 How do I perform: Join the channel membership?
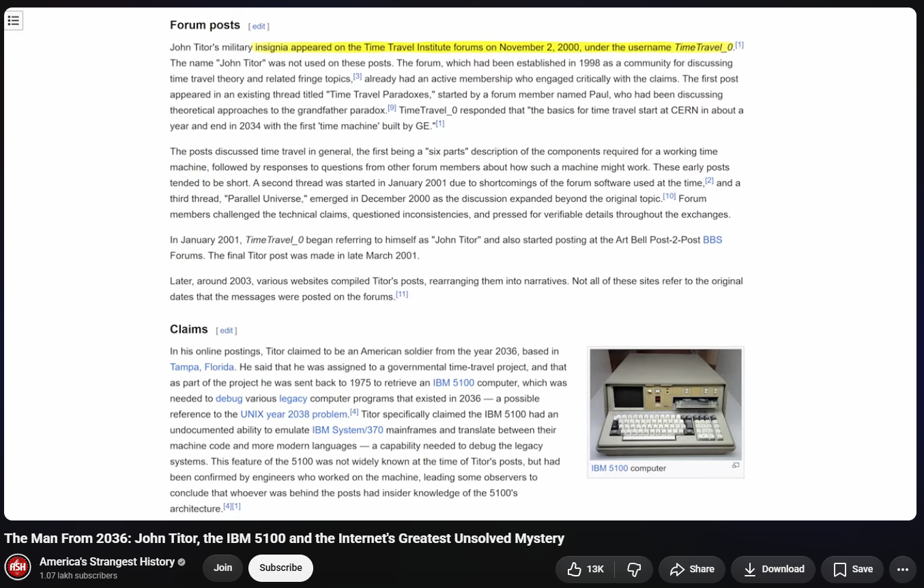pos(222,568)
